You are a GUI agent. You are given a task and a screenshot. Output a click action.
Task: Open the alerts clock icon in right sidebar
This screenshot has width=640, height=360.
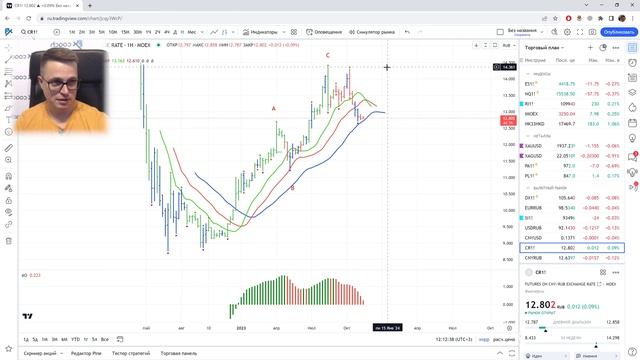(632, 62)
